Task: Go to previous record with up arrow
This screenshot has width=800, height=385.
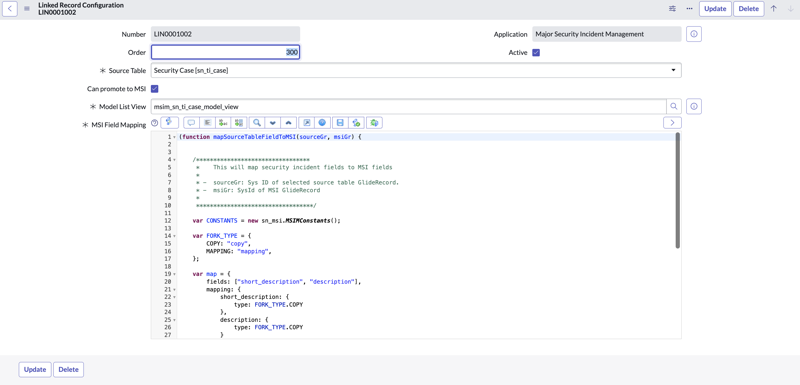Action: [773, 9]
